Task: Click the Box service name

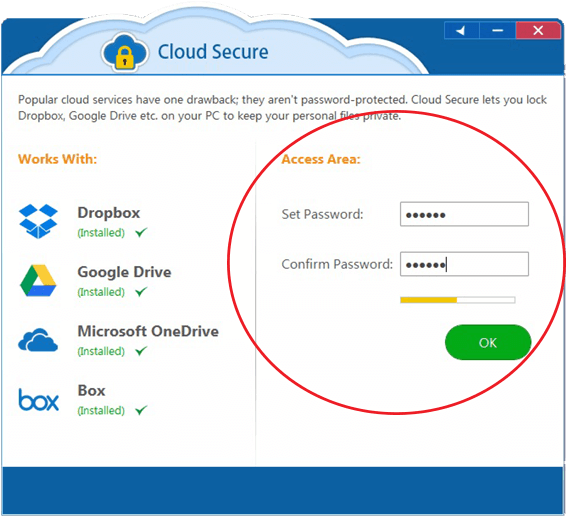Action: click(91, 390)
